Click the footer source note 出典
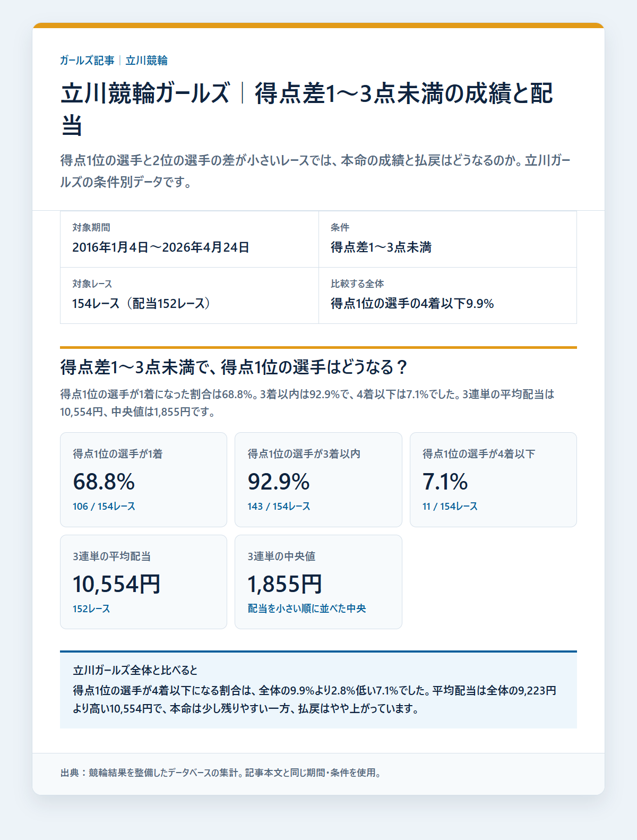Image resolution: width=637 pixels, height=840 pixels. coord(221,773)
